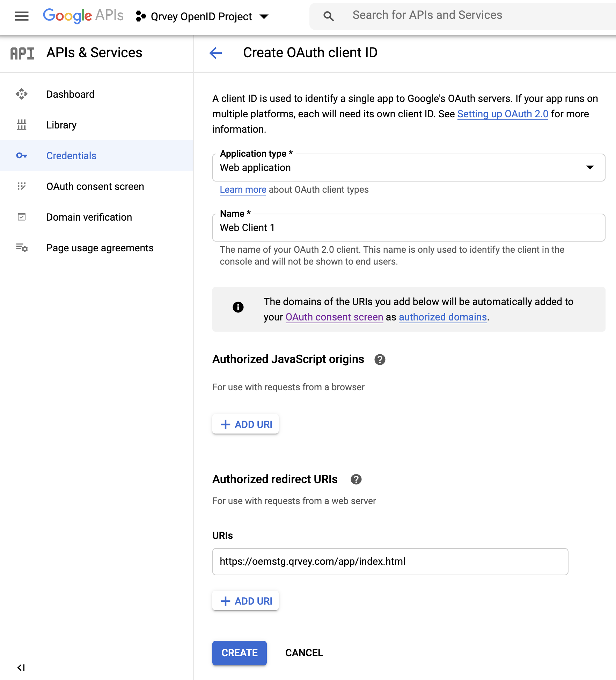Click 'For use with requests from a browser' text

coord(288,387)
